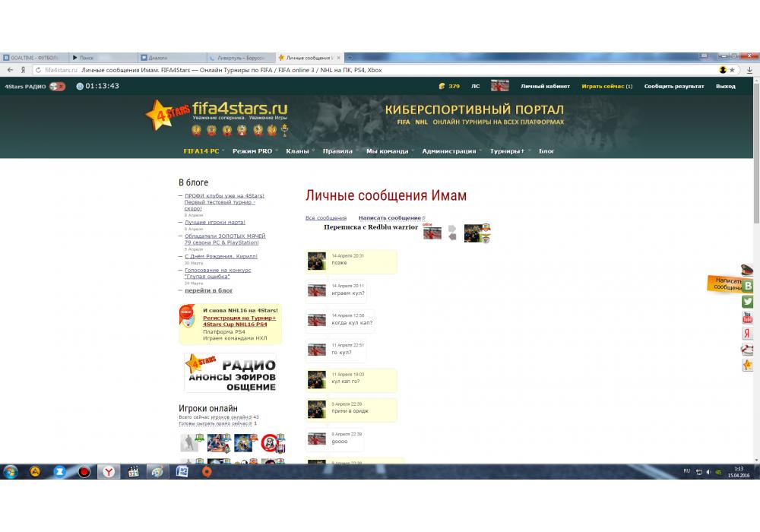Expand the FIFA14 PC menu
760x532 pixels.
tap(201, 151)
